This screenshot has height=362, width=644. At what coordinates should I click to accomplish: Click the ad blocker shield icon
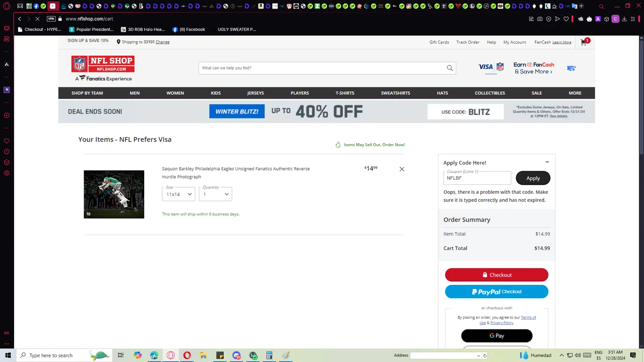549,19
